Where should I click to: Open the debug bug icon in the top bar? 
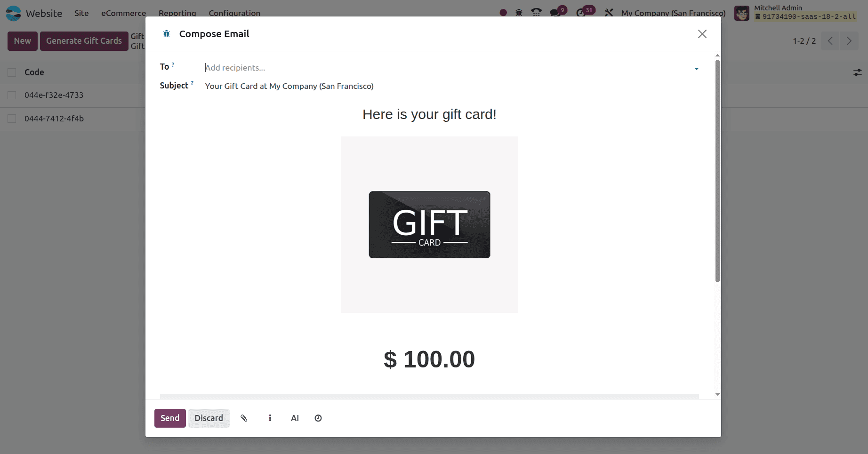(x=519, y=12)
